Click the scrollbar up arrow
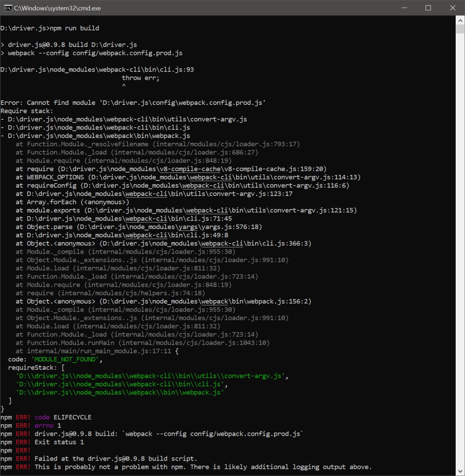The height and width of the screenshot is (476, 465). [460, 20]
